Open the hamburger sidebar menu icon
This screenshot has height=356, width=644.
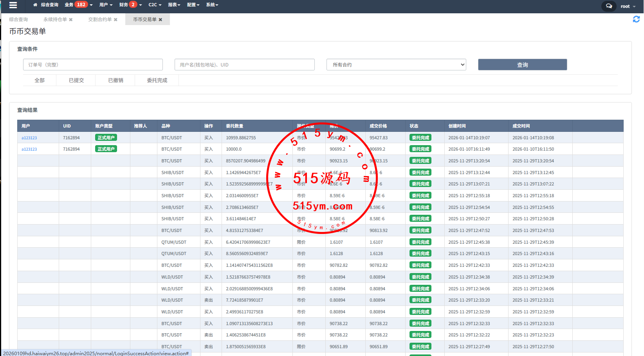(13, 5)
